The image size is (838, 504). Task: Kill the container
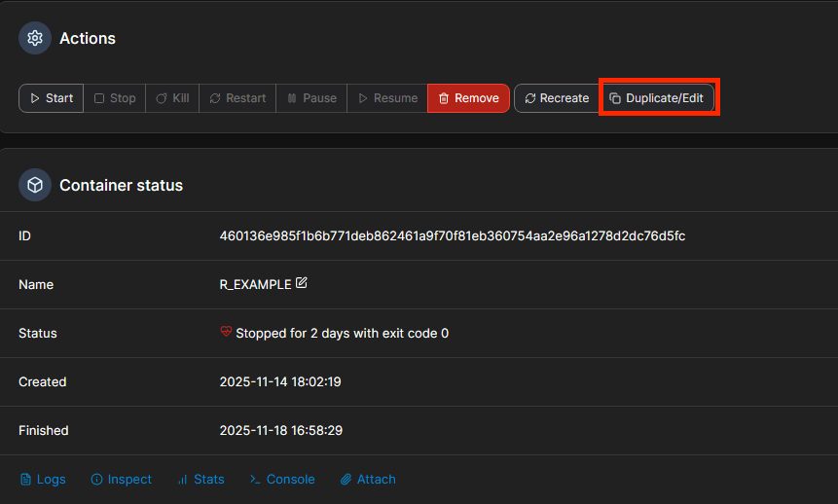(173, 98)
